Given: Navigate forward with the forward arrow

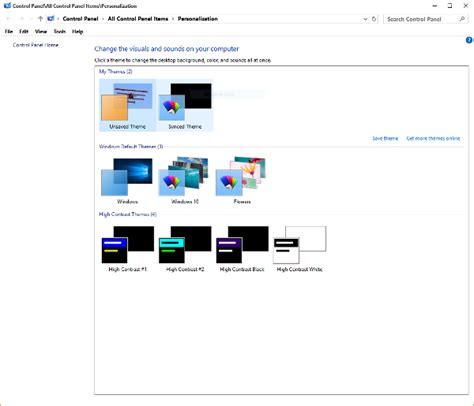Looking at the screenshot, I should coord(22,19).
